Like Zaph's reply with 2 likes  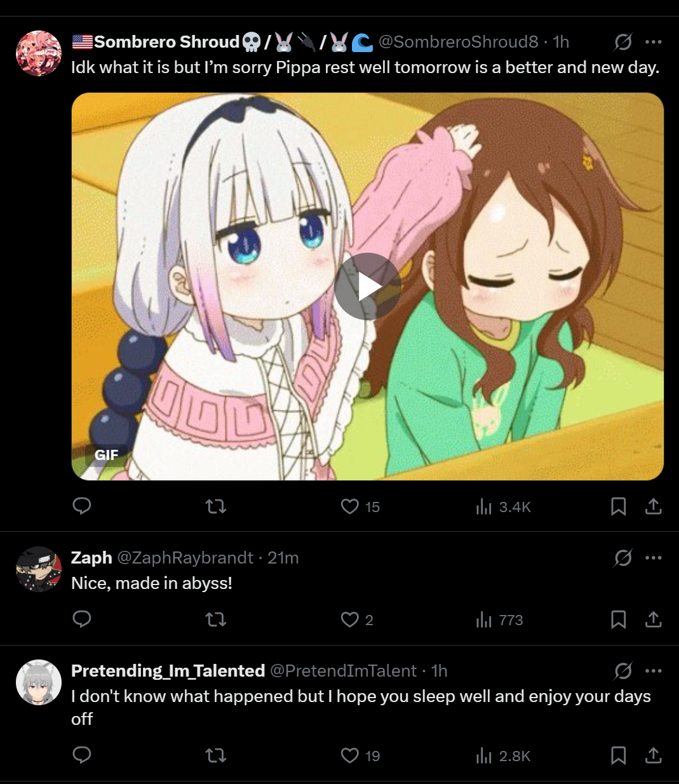[x=357, y=619]
